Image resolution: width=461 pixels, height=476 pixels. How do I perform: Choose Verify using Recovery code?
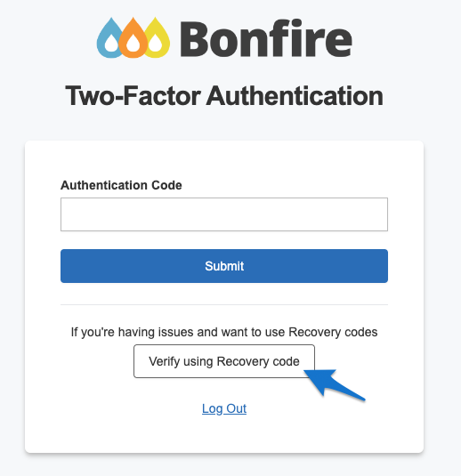[224, 361]
